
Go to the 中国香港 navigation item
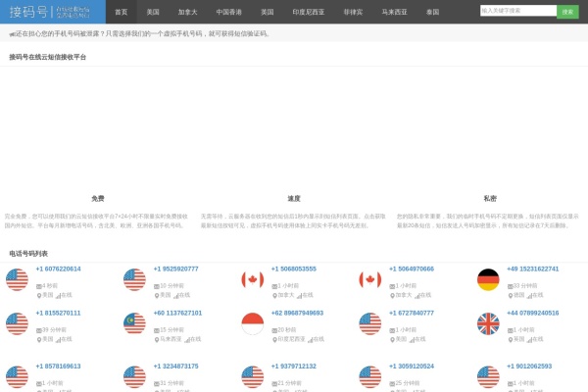[229, 12]
